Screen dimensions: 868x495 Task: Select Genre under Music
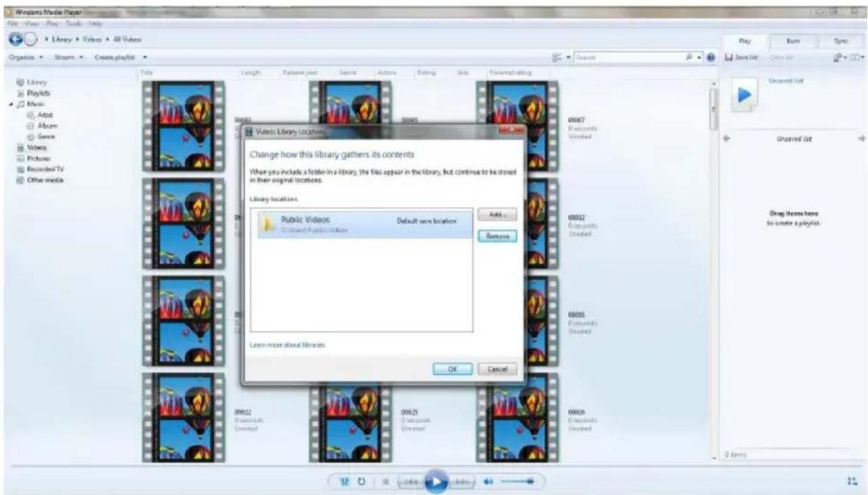(42, 137)
